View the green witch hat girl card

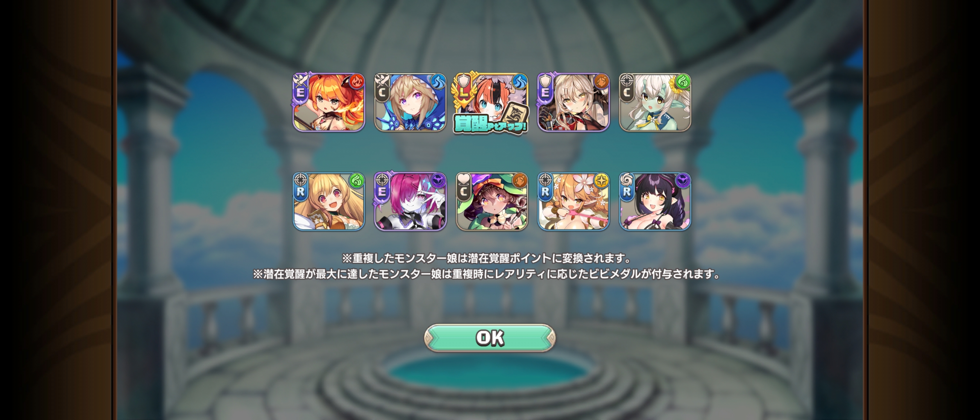pyautogui.click(x=492, y=201)
